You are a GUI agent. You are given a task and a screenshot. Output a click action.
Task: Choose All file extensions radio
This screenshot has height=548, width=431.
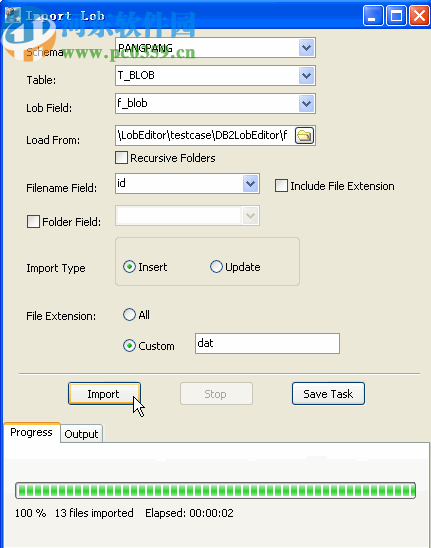[129, 315]
